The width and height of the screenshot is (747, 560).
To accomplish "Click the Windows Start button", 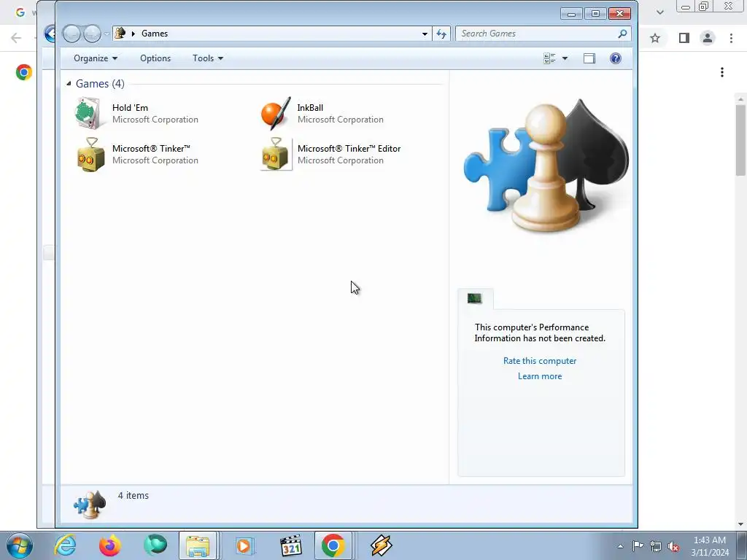I will pyautogui.click(x=20, y=545).
